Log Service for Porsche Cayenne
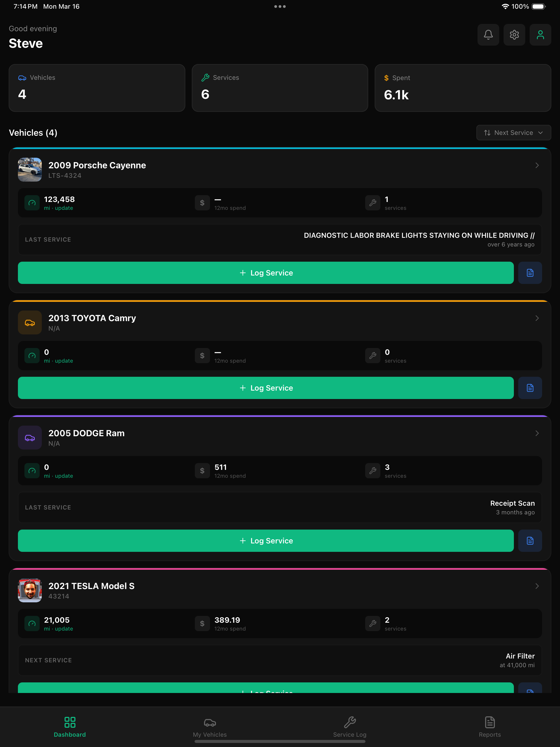560x747 pixels. click(266, 273)
